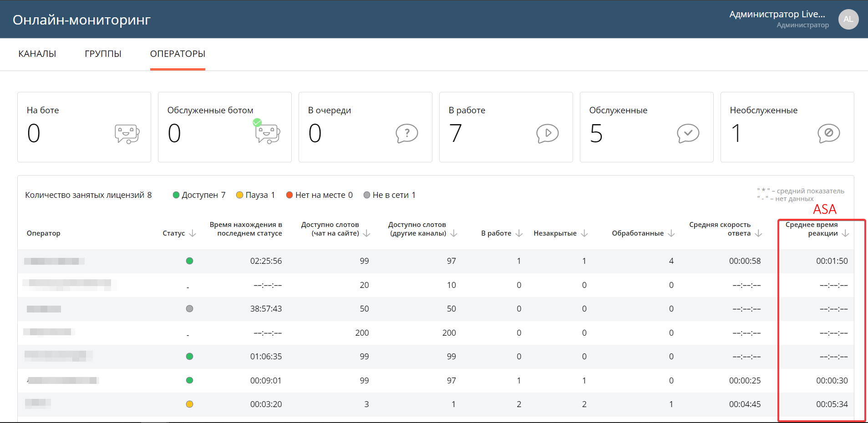Click green Доступен status legend dot
Viewport: 868px width, 423px height.
[176, 195]
